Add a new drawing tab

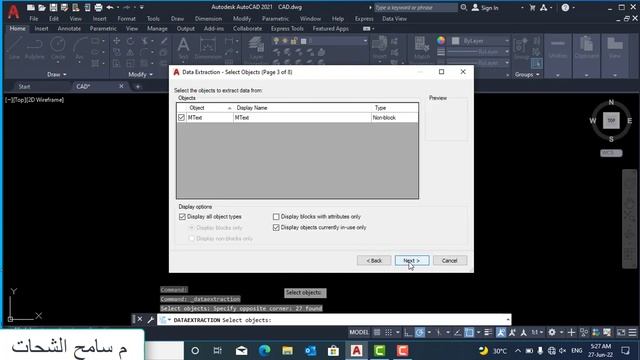point(138,87)
